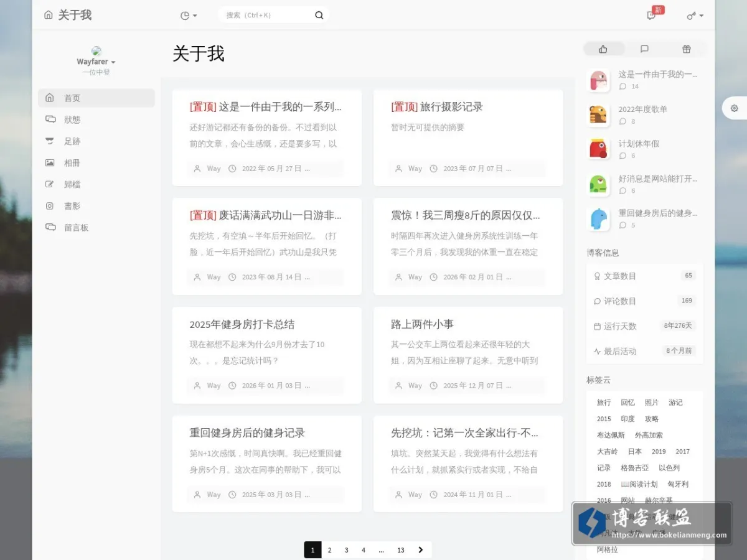Click clock icon beside 2026 年 02 月 01 日
This screenshot has height=560, width=747.
tap(434, 277)
